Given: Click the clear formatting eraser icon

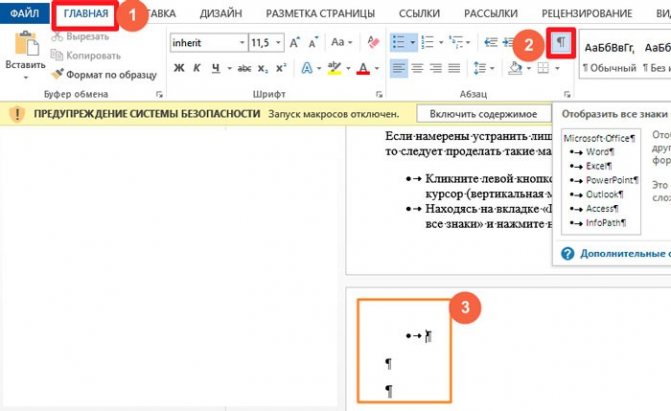Looking at the screenshot, I should coord(373,42).
